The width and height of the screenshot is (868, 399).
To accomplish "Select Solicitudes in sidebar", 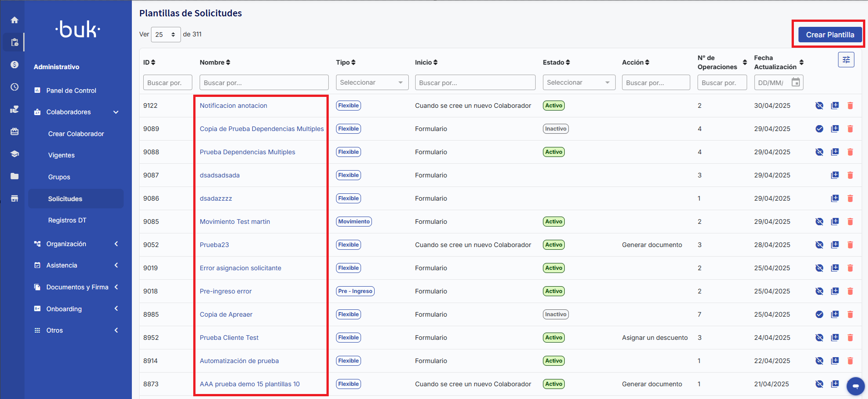I will 76,199.
